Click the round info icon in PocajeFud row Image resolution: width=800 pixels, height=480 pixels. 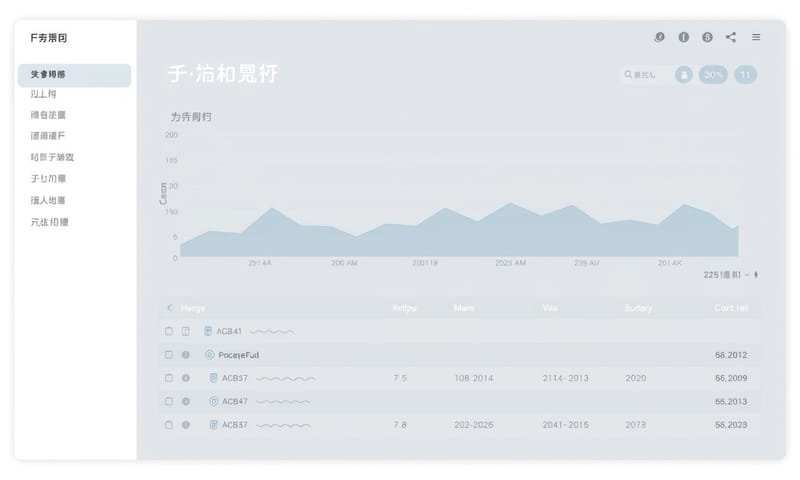click(x=186, y=355)
